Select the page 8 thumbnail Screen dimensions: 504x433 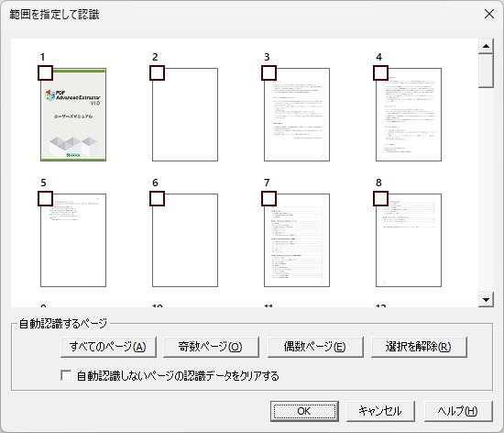pyautogui.click(x=409, y=240)
